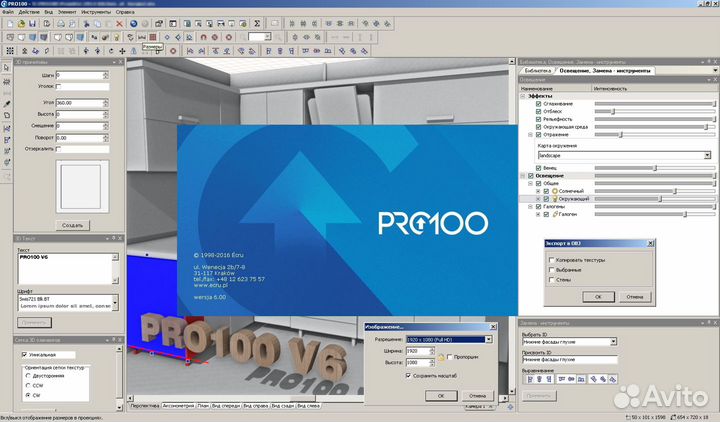Open the Разрешение 1920 x 1080 dropdown
Image resolution: width=720 pixels, height=422 pixels.
[x=489, y=340]
